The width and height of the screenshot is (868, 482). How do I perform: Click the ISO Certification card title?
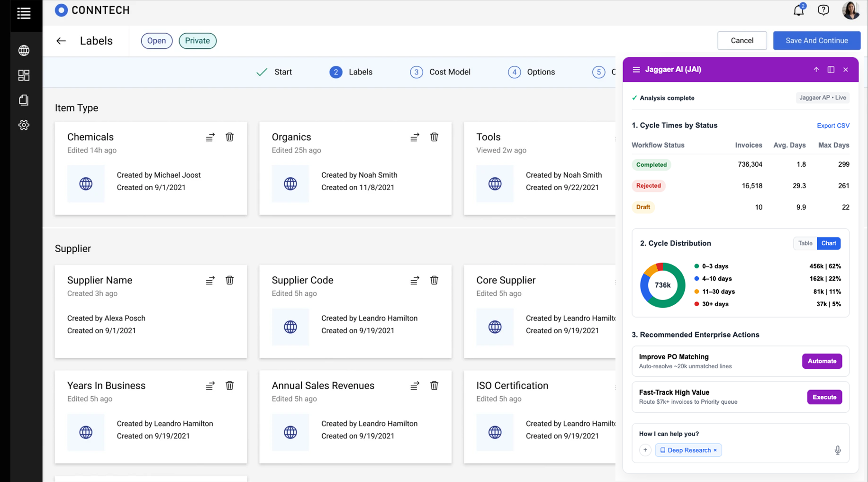coord(512,386)
